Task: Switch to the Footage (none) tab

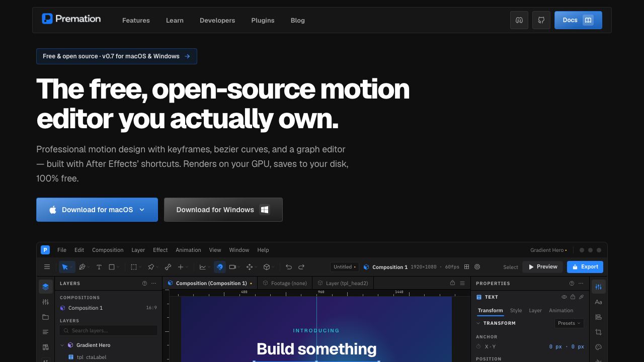Action: pyautogui.click(x=285, y=283)
